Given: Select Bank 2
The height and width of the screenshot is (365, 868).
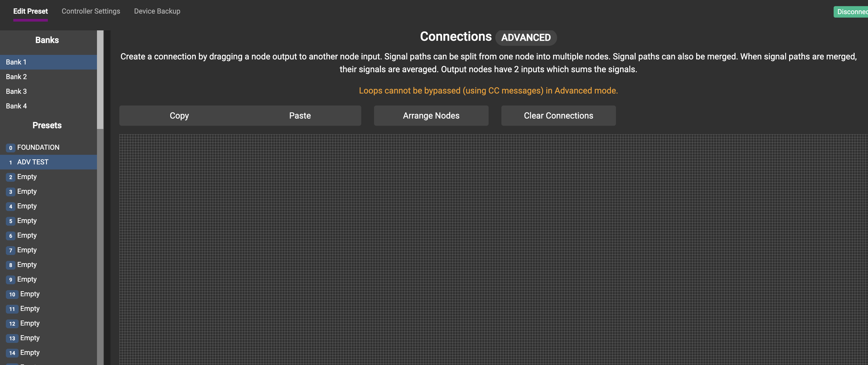Looking at the screenshot, I should (16, 77).
